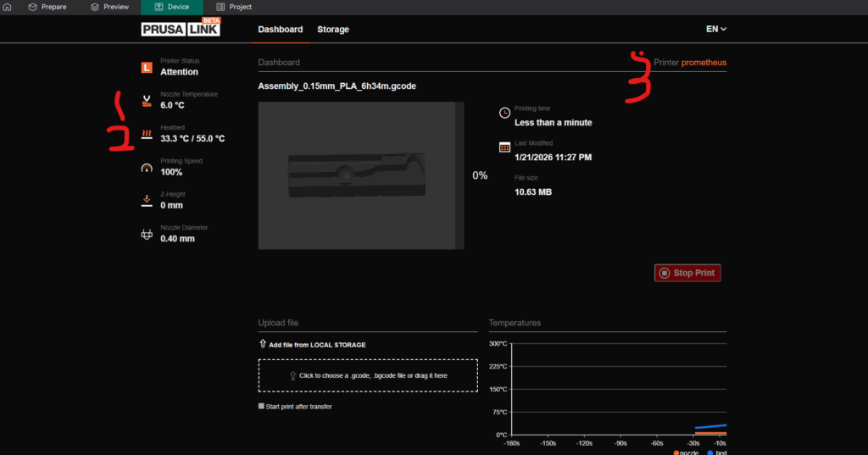This screenshot has width=868, height=455.
Task: Click the nozzle diameter icon
Action: point(147,234)
